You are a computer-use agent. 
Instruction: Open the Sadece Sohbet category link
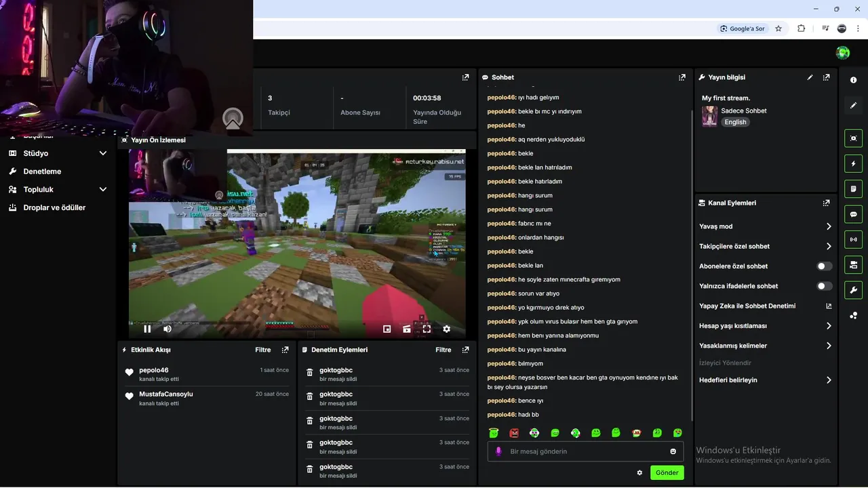coord(744,110)
